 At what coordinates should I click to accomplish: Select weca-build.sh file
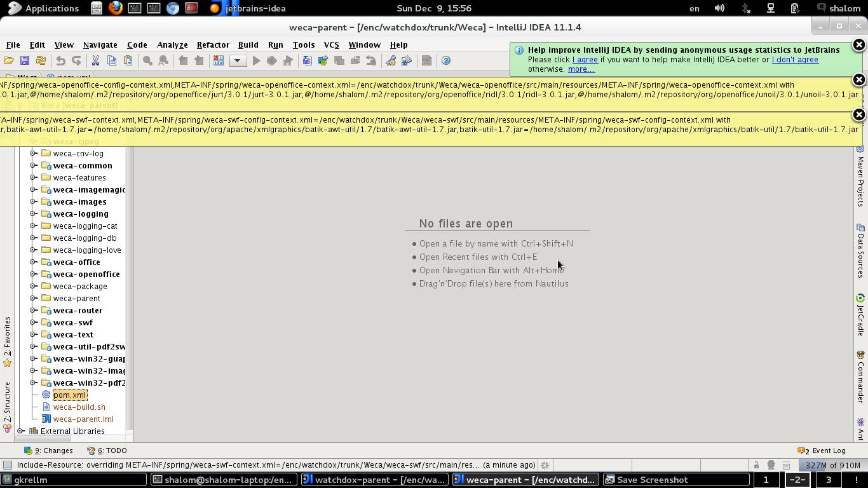coord(79,407)
